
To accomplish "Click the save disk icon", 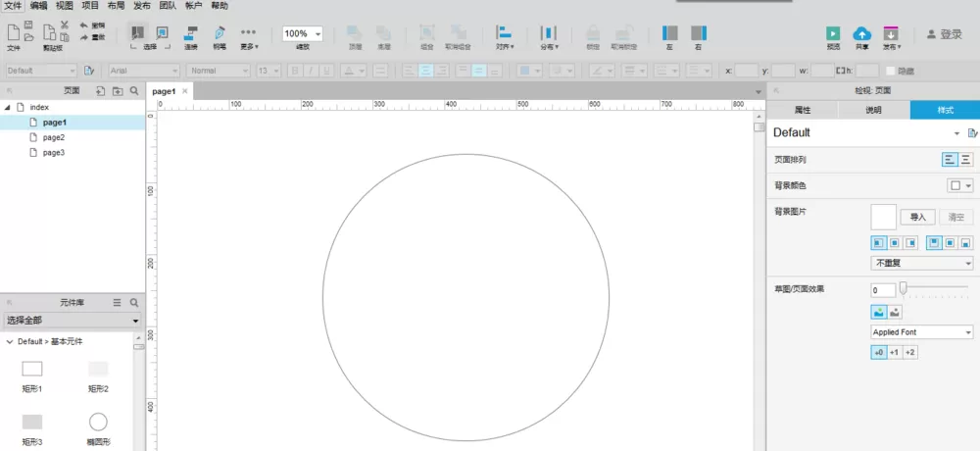I will 28,25.
